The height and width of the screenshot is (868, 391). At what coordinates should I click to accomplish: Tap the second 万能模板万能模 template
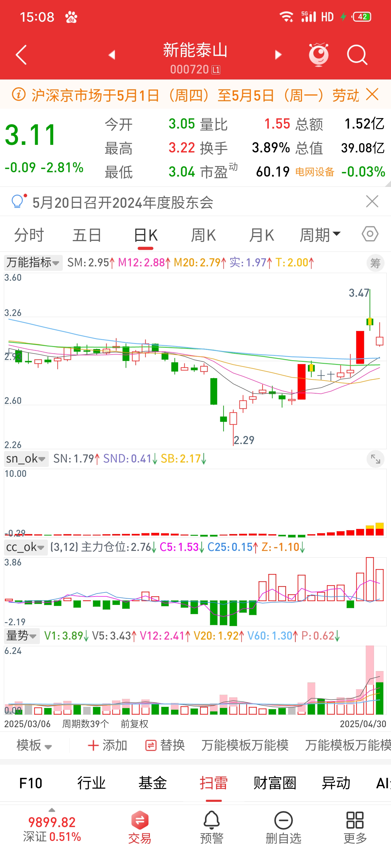point(348,745)
